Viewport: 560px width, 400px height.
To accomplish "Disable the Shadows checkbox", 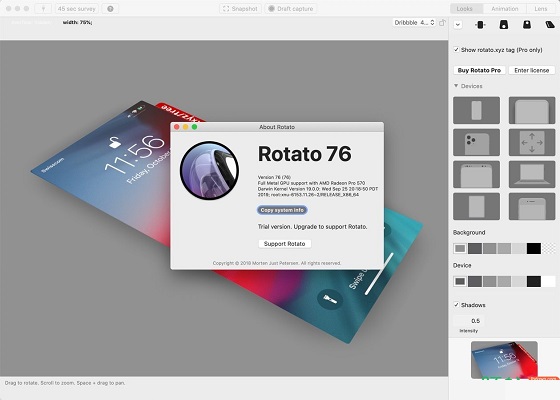I will (456, 305).
